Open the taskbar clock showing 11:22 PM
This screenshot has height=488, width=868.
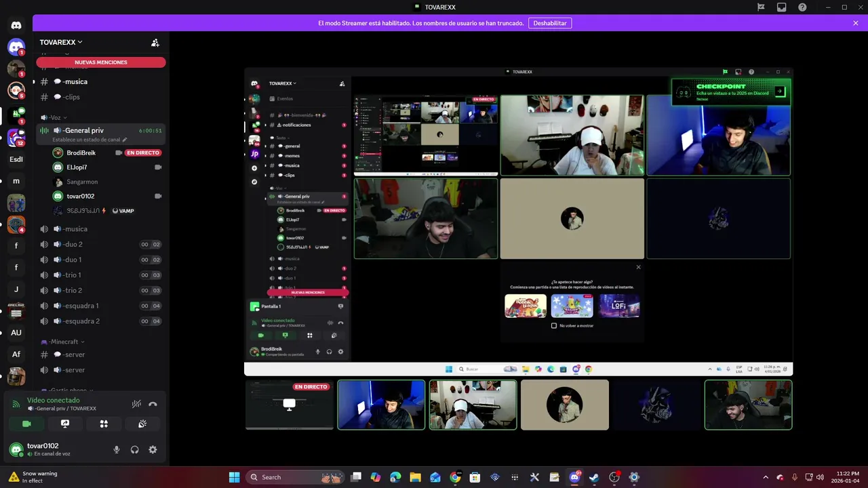click(847, 477)
